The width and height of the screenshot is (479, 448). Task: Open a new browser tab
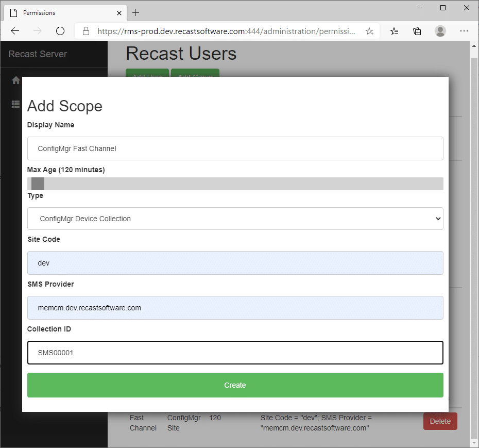tap(136, 12)
